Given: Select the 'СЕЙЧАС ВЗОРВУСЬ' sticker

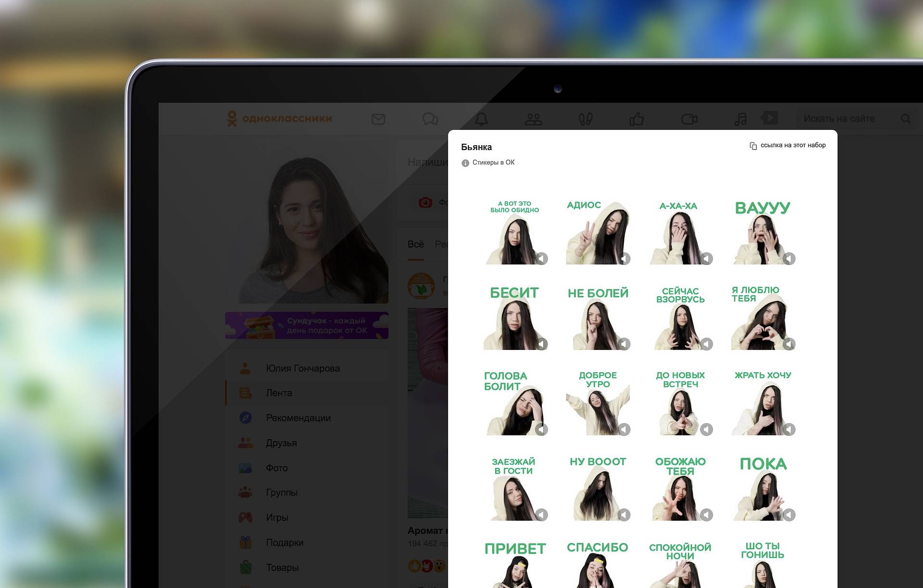Looking at the screenshot, I should [x=680, y=318].
